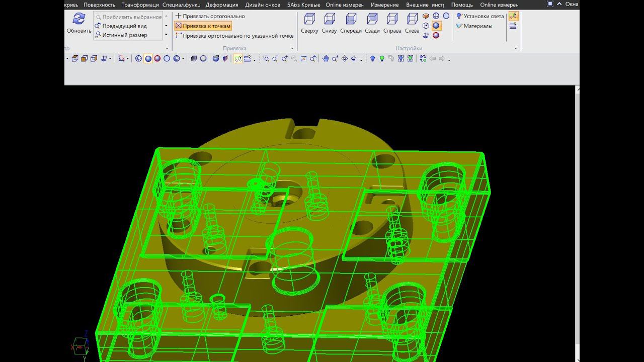Viewport: 644px width, 362px height.
Task: Click Предыдущий вид
Action: pos(121,26)
